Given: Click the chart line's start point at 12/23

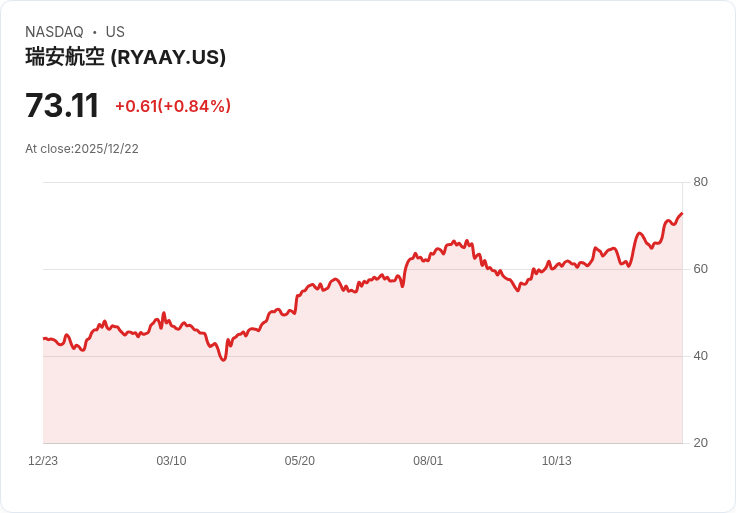Looking at the screenshot, I should 44,338.
